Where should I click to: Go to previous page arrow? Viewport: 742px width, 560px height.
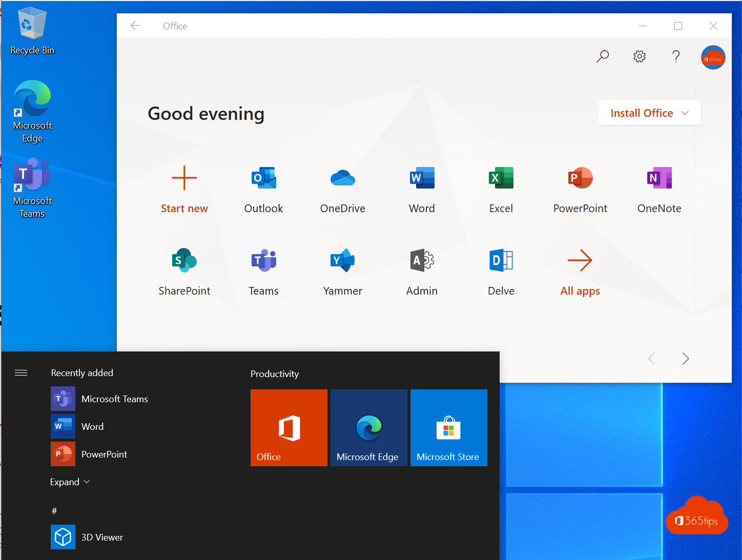pyautogui.click(x=652, y=359)
